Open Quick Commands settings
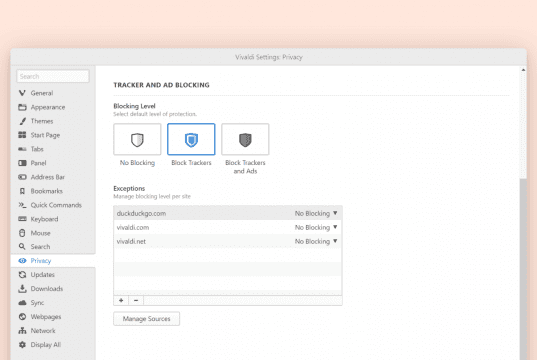Screen dimensions: 537x360 [x=56, y=205]
